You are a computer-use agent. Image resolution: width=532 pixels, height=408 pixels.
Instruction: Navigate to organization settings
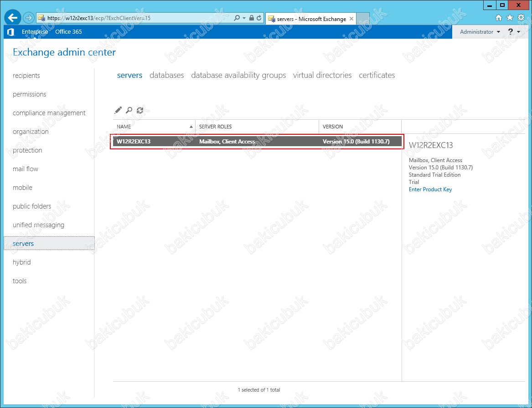pyautogui.click(x=31, y=132)
